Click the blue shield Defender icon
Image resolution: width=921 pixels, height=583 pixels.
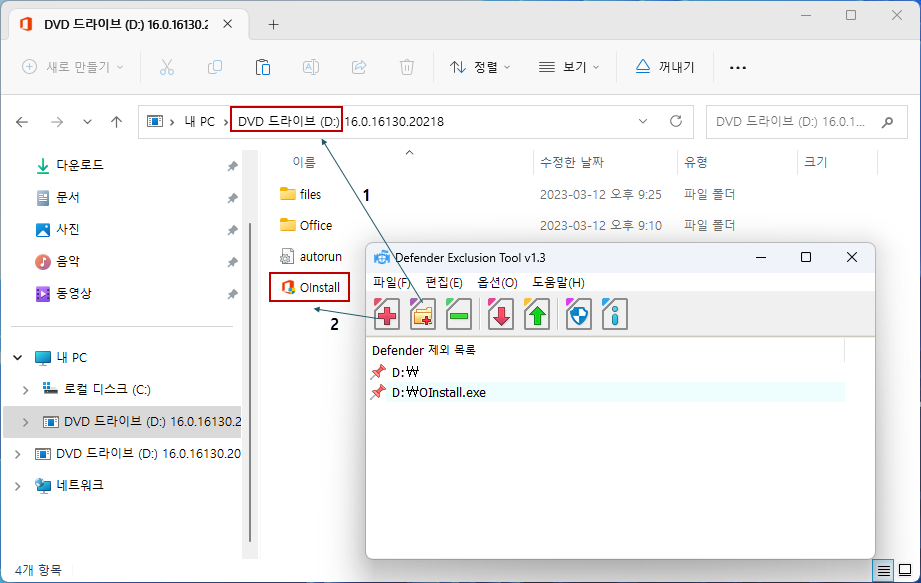point(579,314)
